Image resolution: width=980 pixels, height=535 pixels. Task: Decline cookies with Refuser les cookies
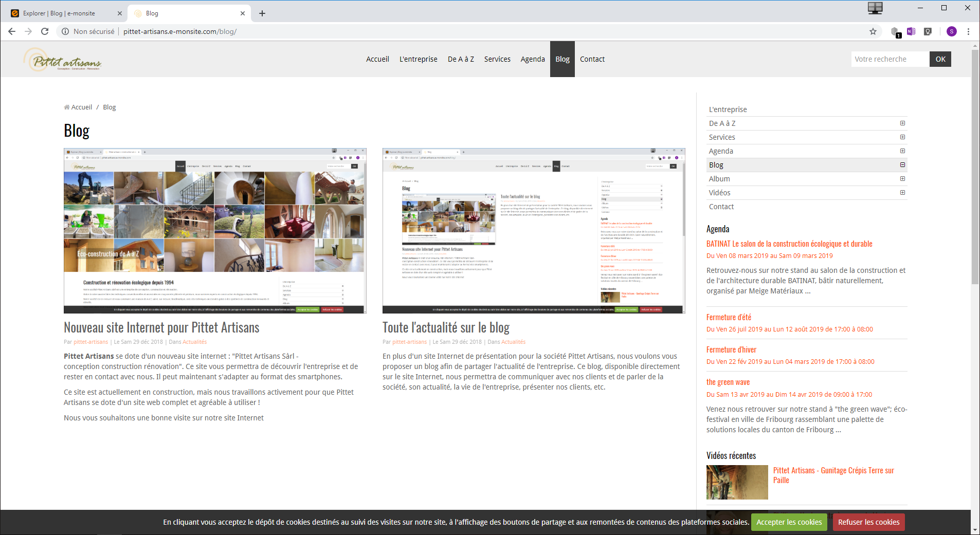869,522
